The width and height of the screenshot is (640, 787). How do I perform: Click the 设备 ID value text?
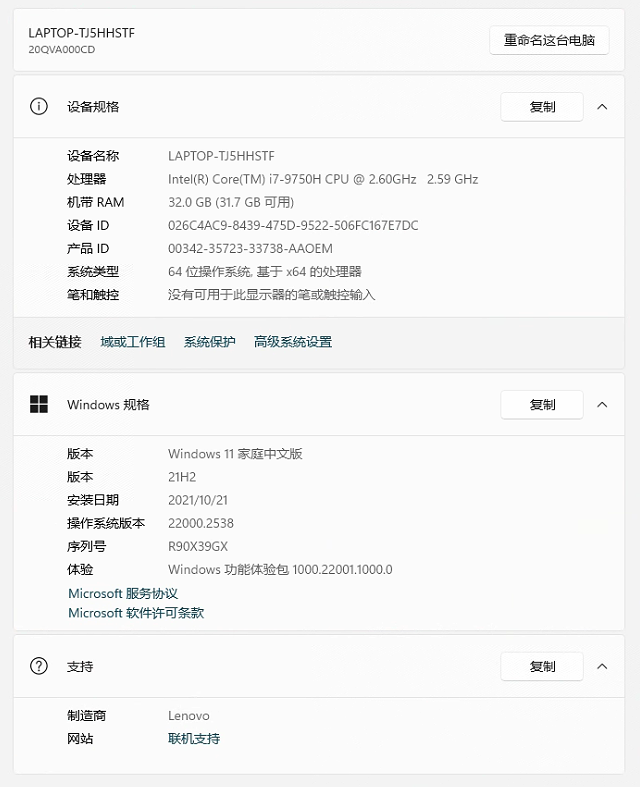[x=293, y=225]
